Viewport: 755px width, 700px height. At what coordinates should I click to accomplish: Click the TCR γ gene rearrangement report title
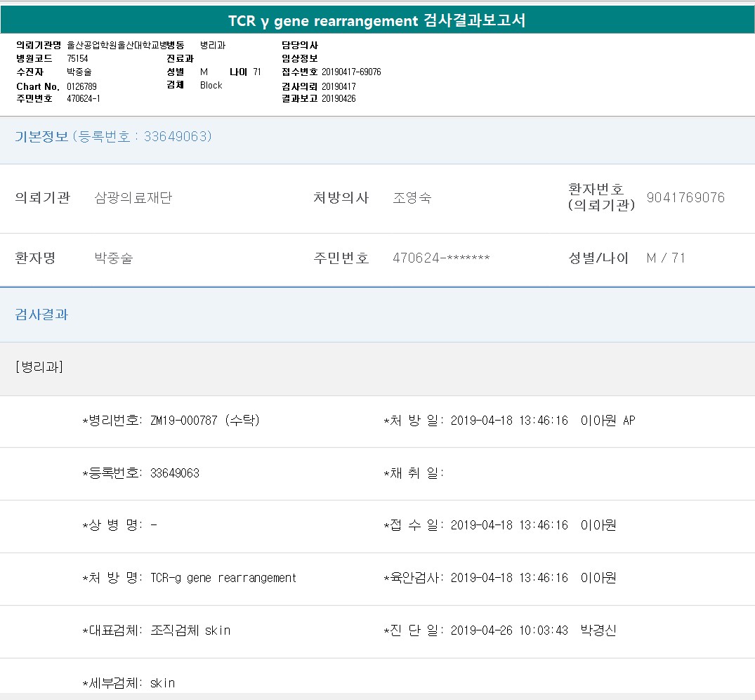pyautogui.click(x=377, y=20)
